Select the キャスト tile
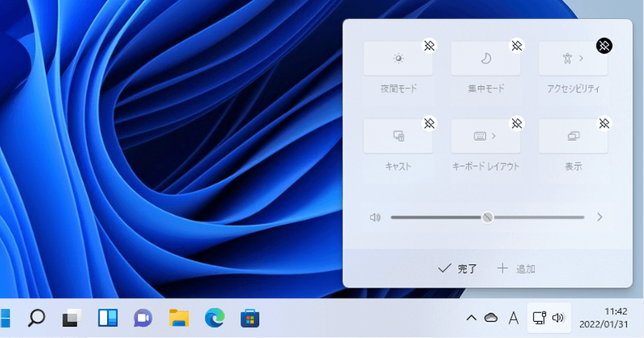Viewport: 644px width, 338px height. (x=398, y=136)
